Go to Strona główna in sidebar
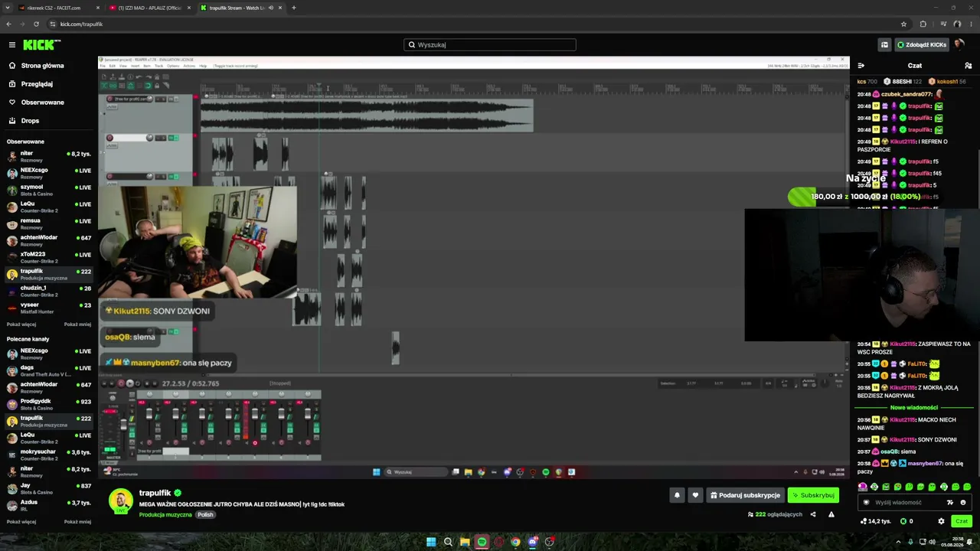This screenshot has height=551, width=980. tap(42, 66)
